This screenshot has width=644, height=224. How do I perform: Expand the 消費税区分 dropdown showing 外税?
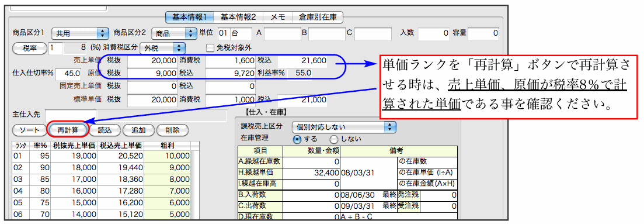(163, 48)
